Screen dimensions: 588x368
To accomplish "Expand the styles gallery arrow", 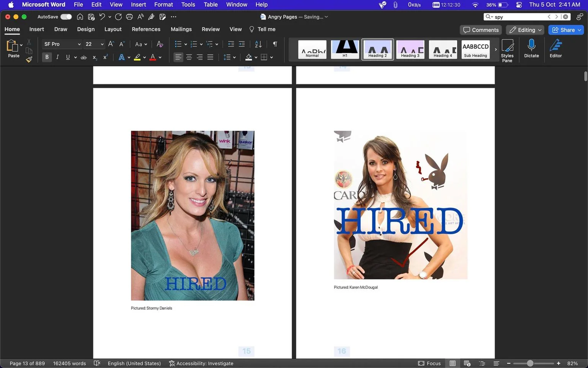I will 496,49.
